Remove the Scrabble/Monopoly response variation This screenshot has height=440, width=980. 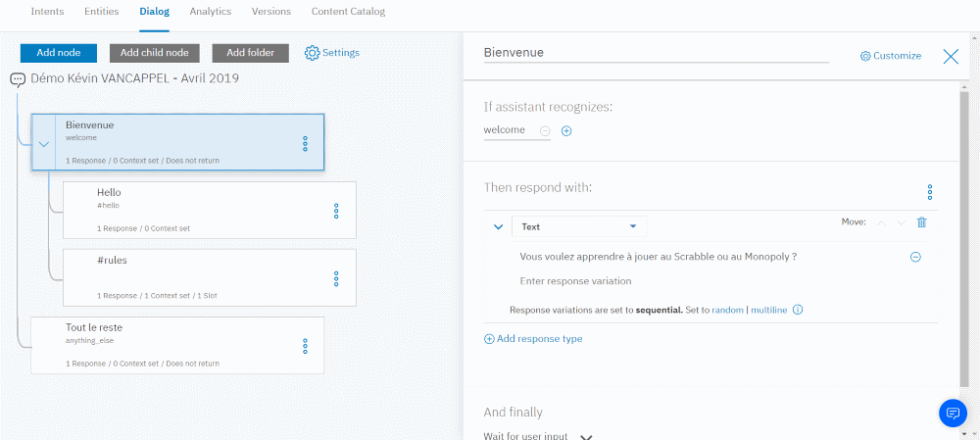[x=915, y=257]
